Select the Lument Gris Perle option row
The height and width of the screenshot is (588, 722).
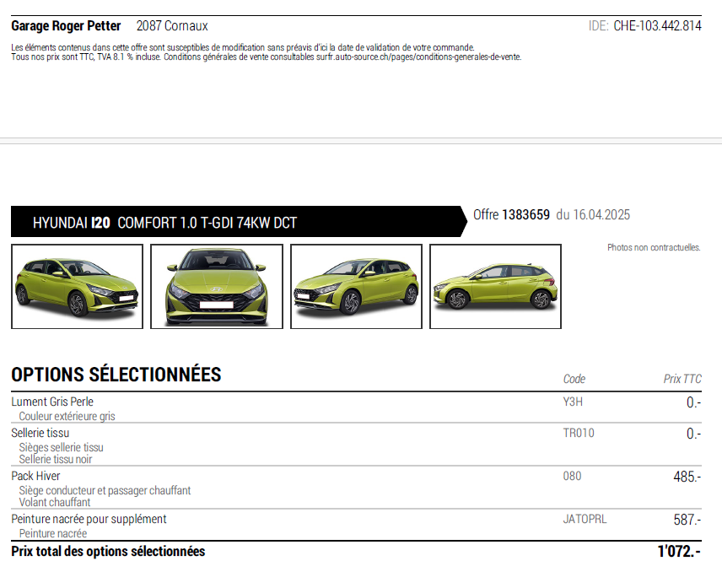[52, 402]
